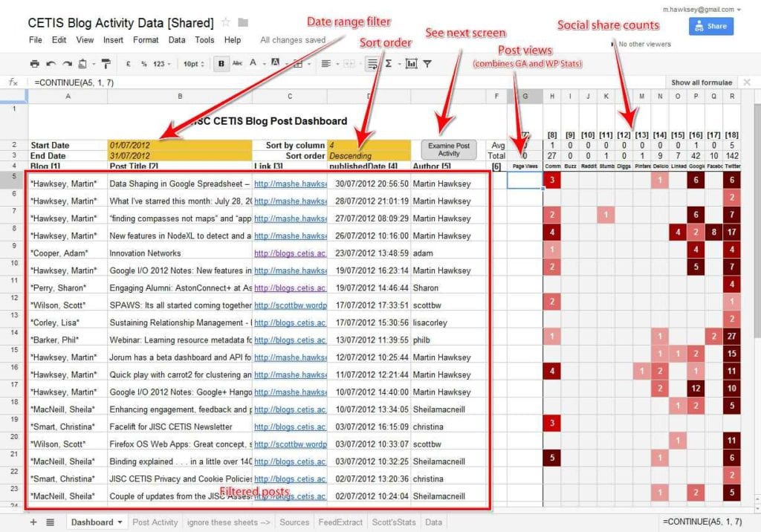Open link for Innovation Networks post

[x=290, y=253]
